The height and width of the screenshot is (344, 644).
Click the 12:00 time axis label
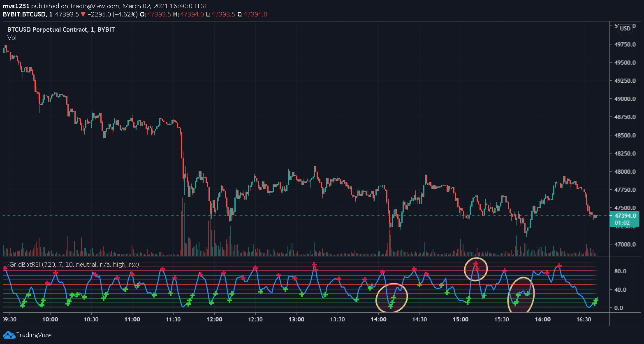[x=214, y=319]
